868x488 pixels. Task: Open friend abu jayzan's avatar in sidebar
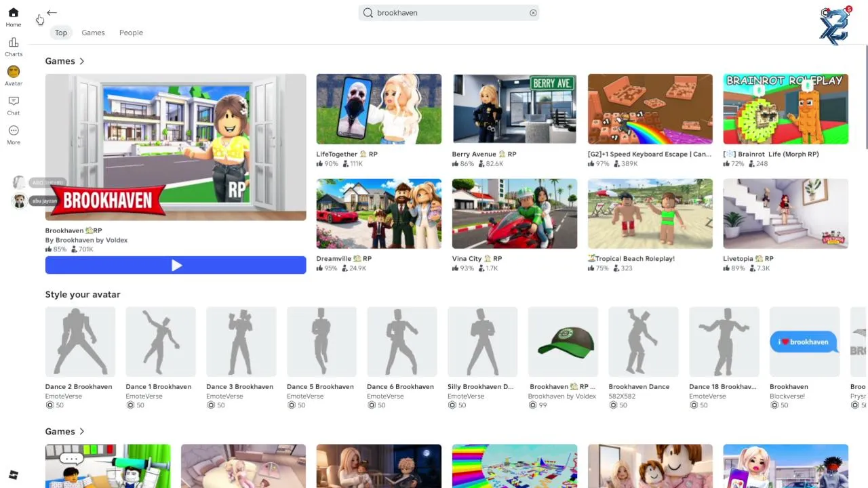click(x=19, y=201)
